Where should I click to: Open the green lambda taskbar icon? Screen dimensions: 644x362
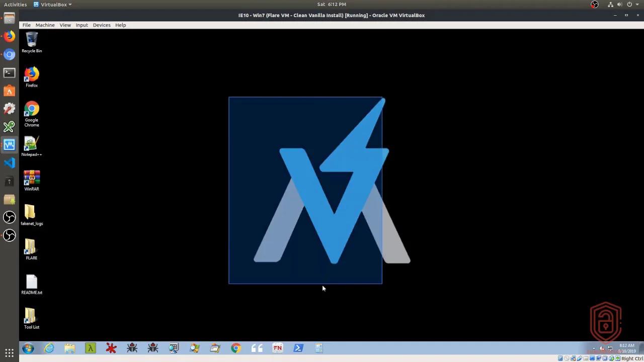click(x=91, y=348)
